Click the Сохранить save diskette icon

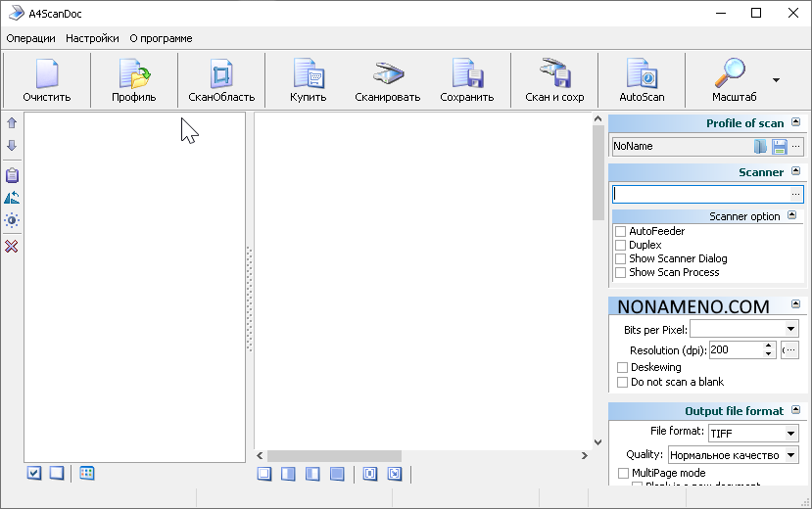point(467,75)
